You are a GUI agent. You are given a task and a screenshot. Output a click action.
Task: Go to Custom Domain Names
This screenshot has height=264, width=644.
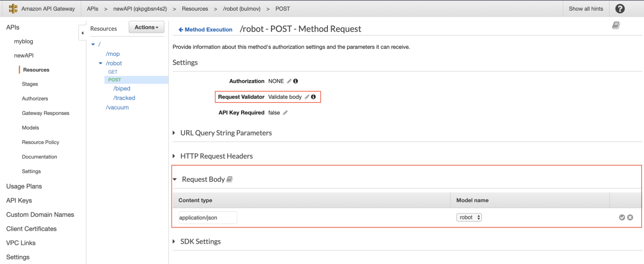click(x=40, y=215)
